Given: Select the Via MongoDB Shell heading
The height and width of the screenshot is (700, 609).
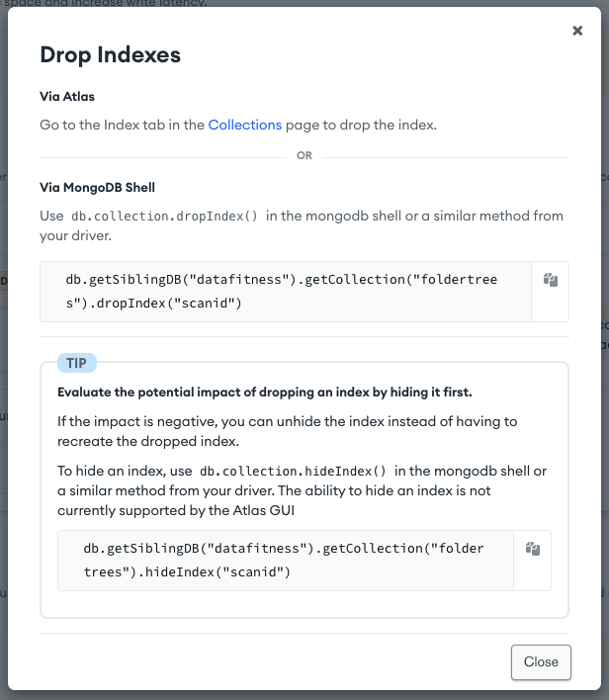Looking at the screenshot, I should pyautogui.click(x=97, y=187).
